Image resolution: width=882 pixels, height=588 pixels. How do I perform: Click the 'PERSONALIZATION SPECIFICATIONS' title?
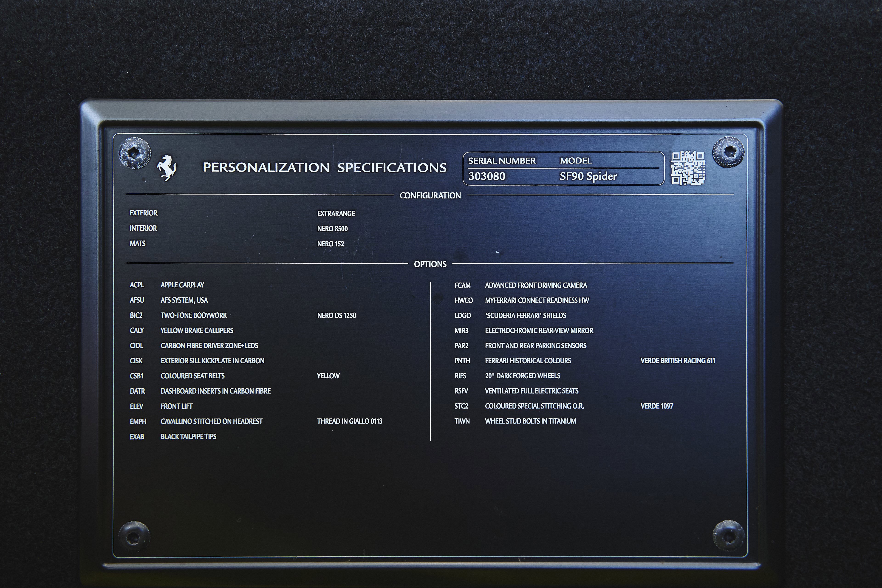tap(325, 167)
